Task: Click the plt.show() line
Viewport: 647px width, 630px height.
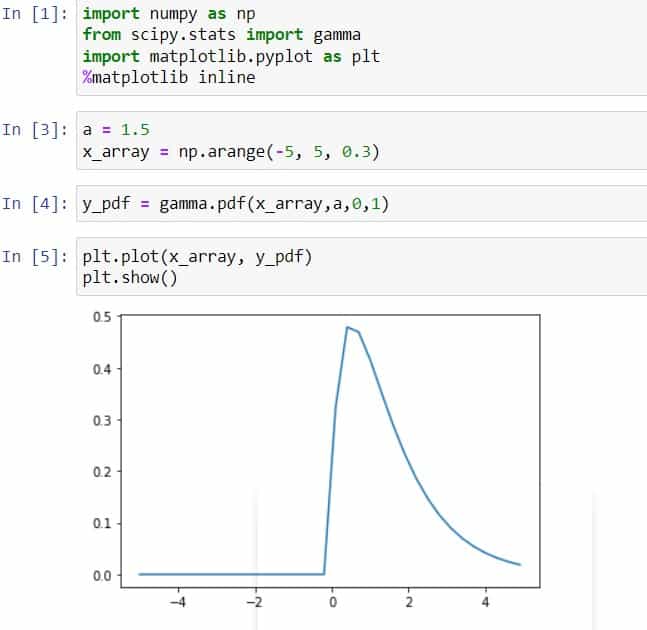Action: [x=130, y=278]
